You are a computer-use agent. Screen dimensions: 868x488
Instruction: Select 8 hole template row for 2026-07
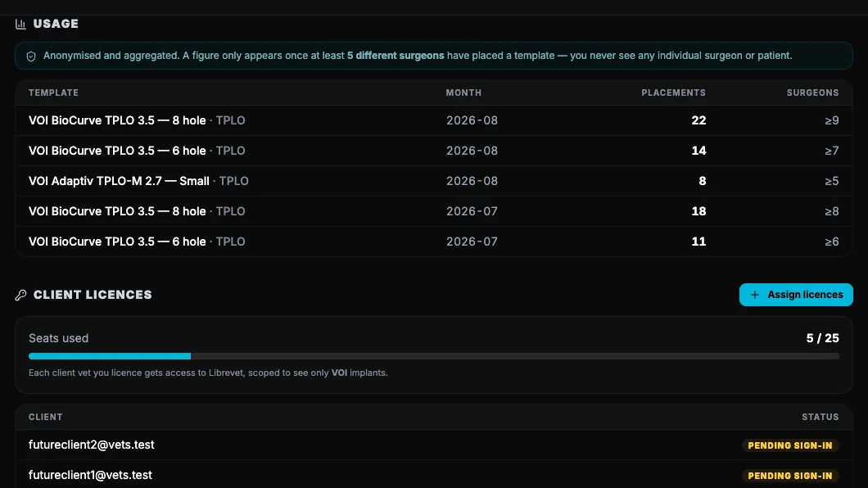coord(434,211)
